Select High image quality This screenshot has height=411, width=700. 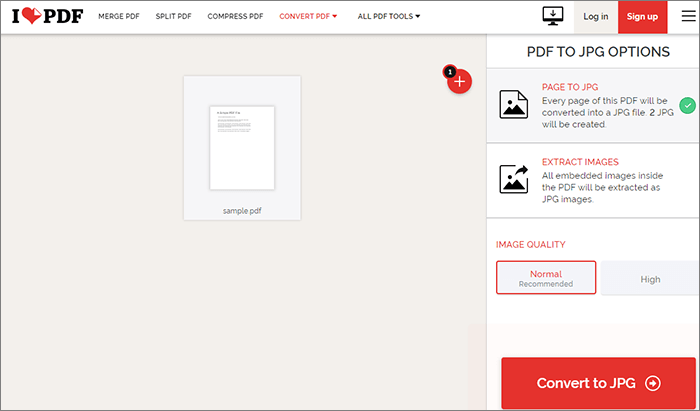650,279
